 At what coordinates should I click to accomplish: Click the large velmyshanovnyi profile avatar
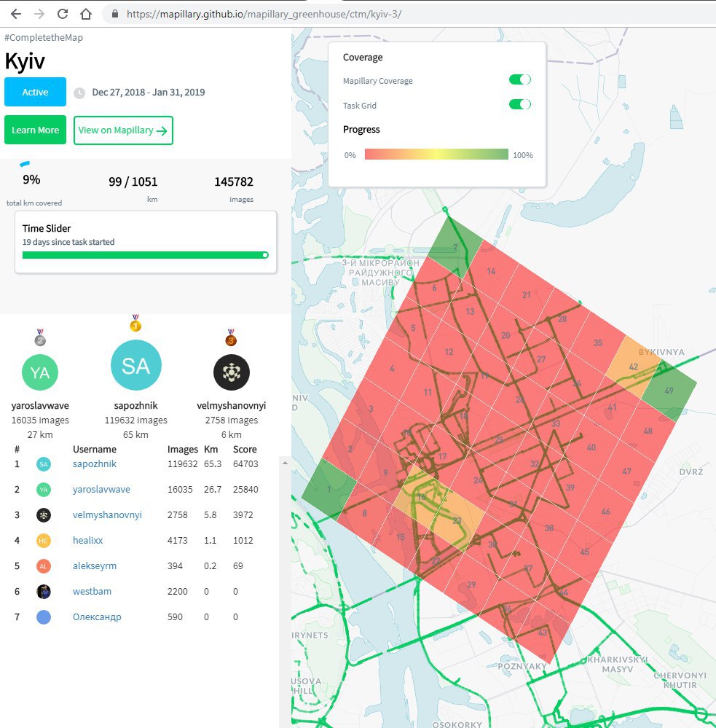point(232,372)
